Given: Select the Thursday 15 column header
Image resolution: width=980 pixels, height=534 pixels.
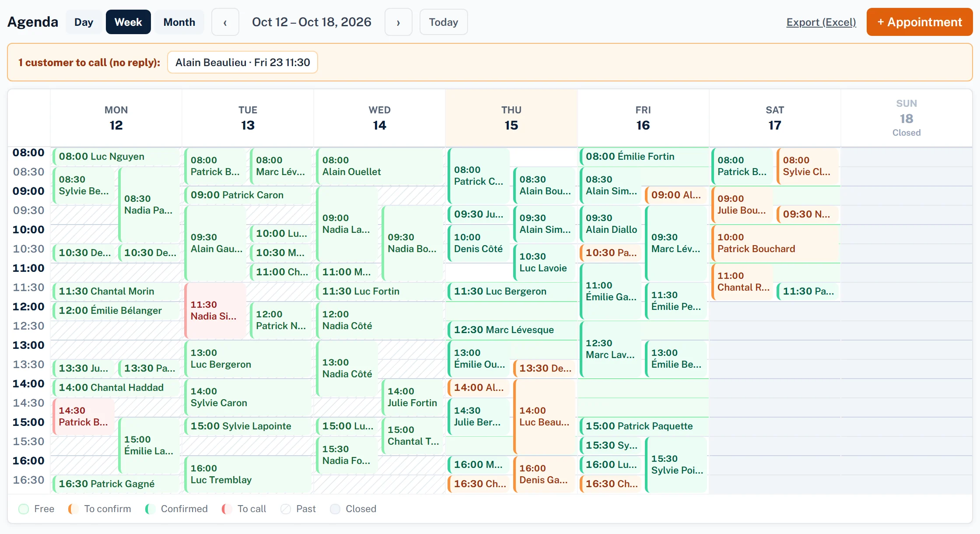Looking at the screenshot, I should 511,118.
